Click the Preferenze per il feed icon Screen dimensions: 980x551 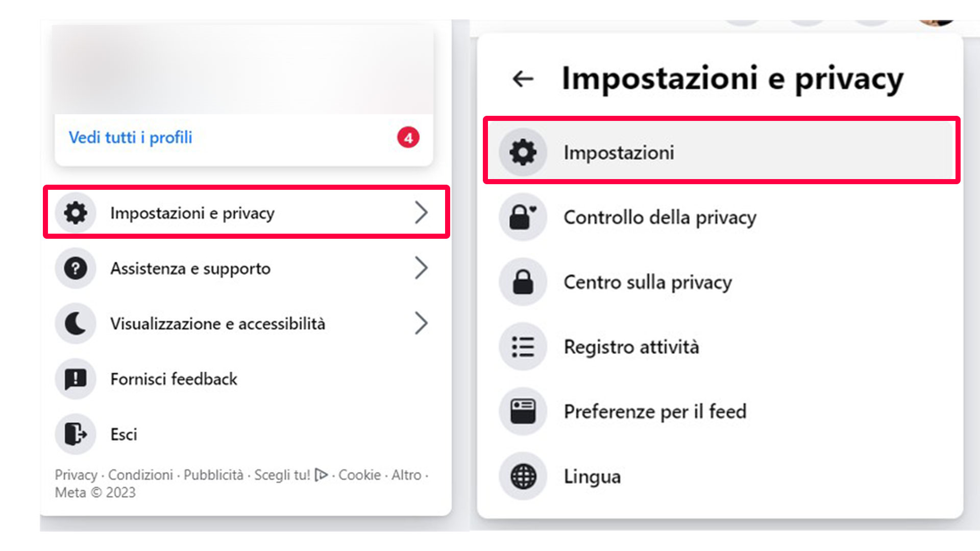(522, 411)
